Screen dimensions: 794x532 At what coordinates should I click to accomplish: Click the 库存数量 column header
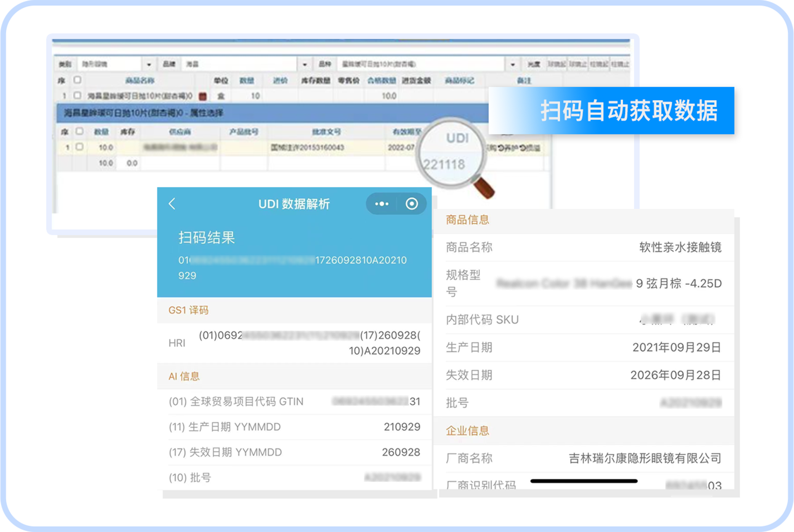[x=316, y=81]
